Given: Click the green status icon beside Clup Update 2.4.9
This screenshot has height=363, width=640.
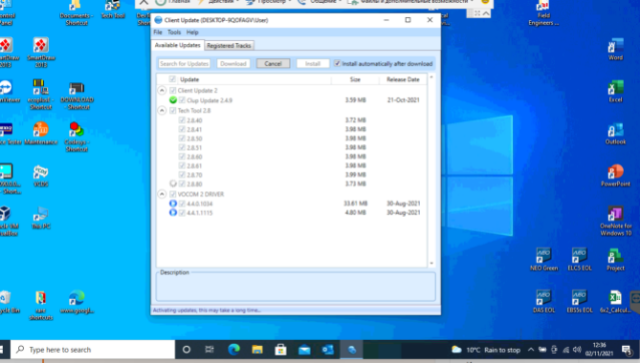Looking at the screenshot, I should (x=173, y=100).
